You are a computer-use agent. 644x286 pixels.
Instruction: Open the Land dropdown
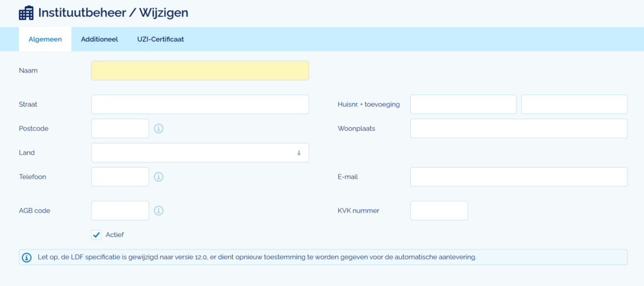[x=200, y=152]
